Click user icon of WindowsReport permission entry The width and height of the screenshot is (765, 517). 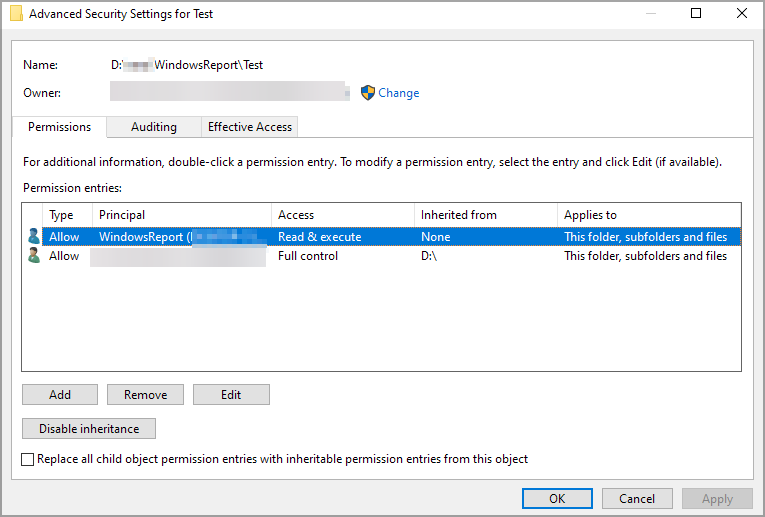click(33, 237)
